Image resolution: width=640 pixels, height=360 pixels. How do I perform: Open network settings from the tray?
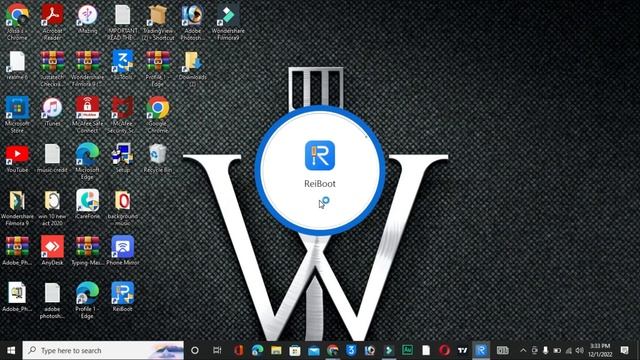point(568,350)
